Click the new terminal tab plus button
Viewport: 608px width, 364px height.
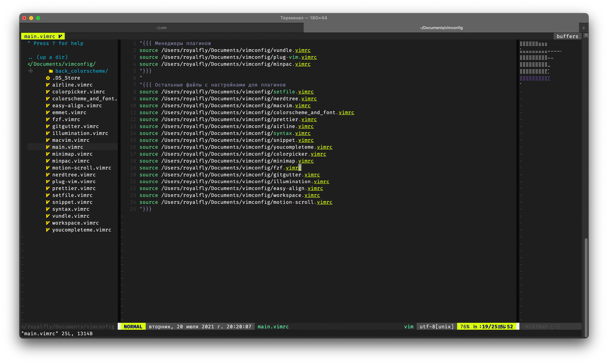[x=584, y=28]
